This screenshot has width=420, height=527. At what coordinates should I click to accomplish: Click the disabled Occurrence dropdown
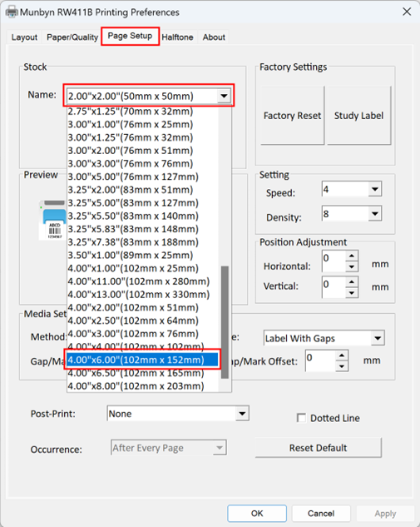[x=169, y=448]
